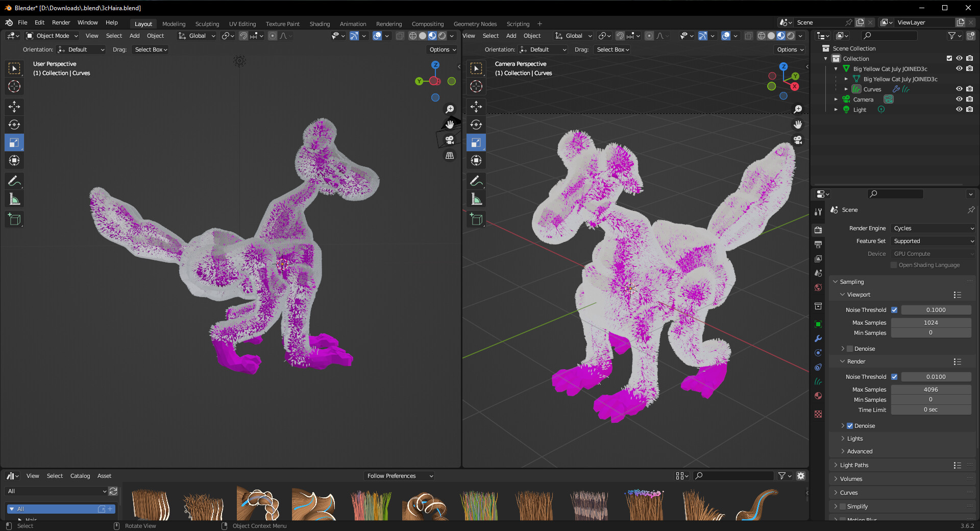Open World properties tab
The height and width of the screenshot is (531, 980).
[818, 287]
